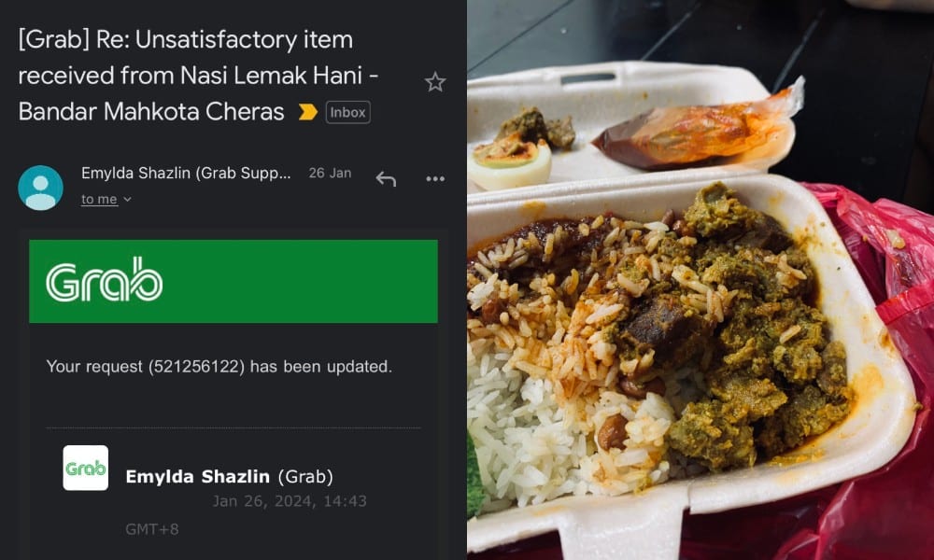Screen dimensions: 934x560
Task: Tap sender name Emylda Shazlin (Grab Supp...
Action: click(x=186, y=174)
